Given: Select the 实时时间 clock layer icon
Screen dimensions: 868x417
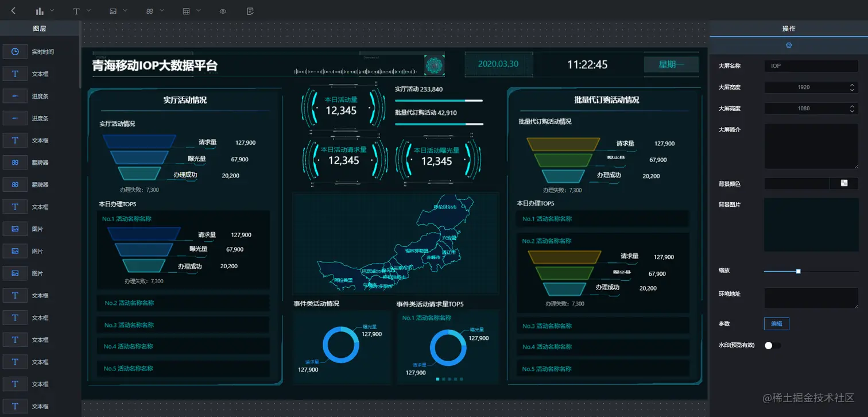Looking at the screenshot, I should click(15, 52).
